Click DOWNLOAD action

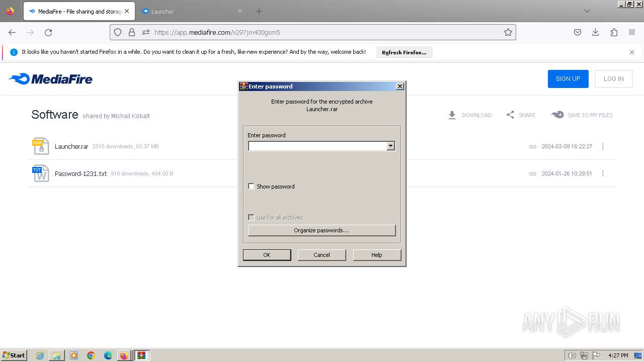[x=470, y=115]
